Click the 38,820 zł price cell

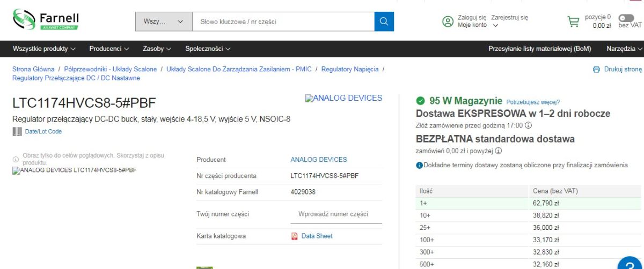click(x=546, y=215)
